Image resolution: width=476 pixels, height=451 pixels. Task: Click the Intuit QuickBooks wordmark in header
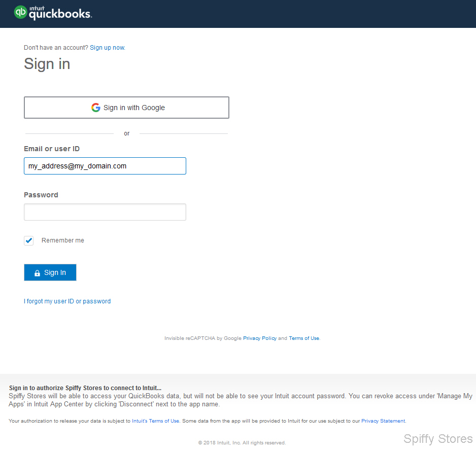pos(60,13)
